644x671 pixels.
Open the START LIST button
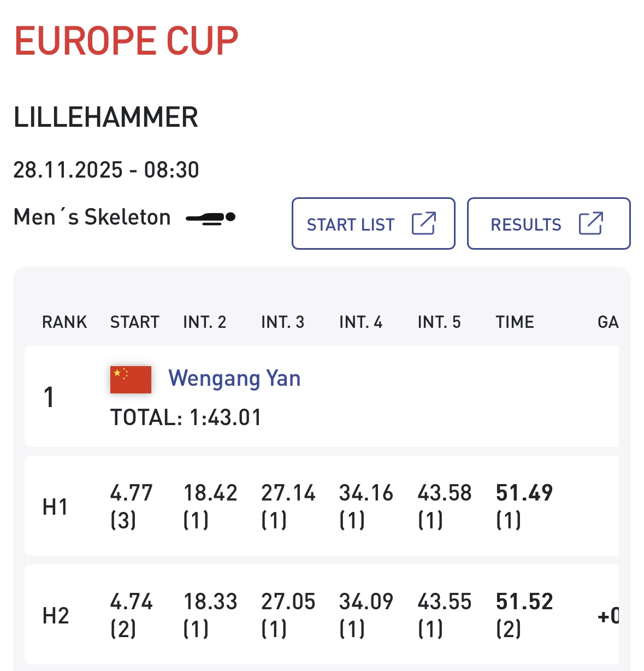[x=373, y=223]
